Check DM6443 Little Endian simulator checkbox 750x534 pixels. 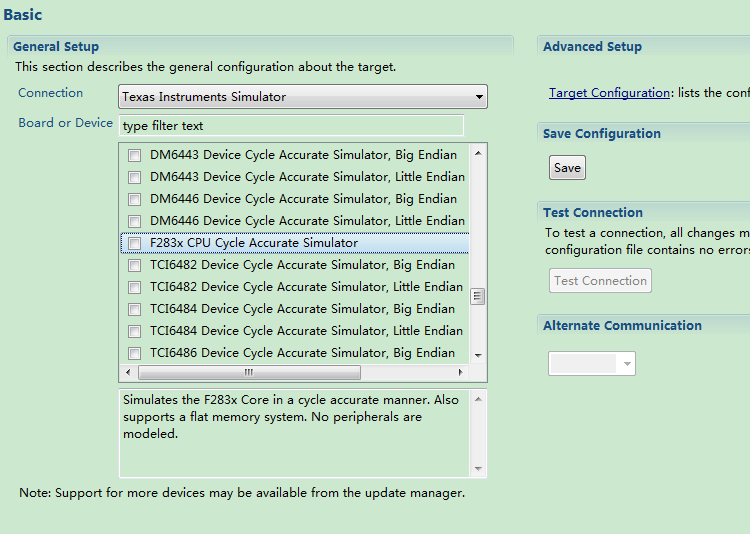click(x=134, y=177)
